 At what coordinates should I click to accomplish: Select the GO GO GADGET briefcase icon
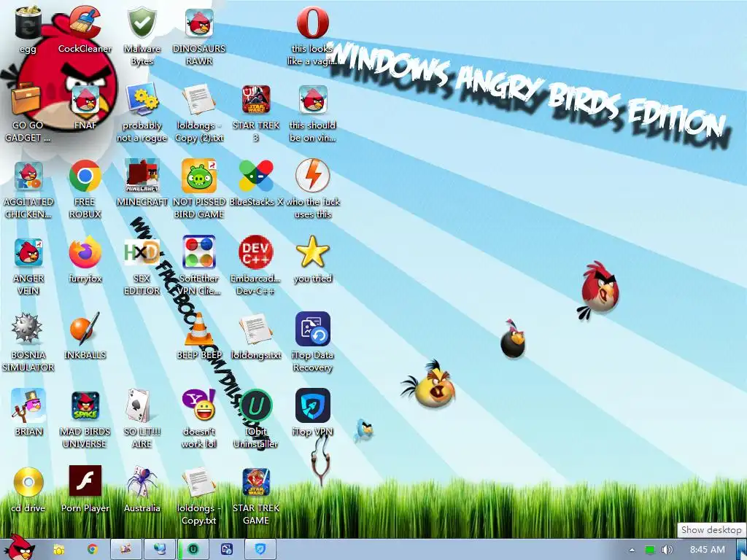[x=26, y=99]
